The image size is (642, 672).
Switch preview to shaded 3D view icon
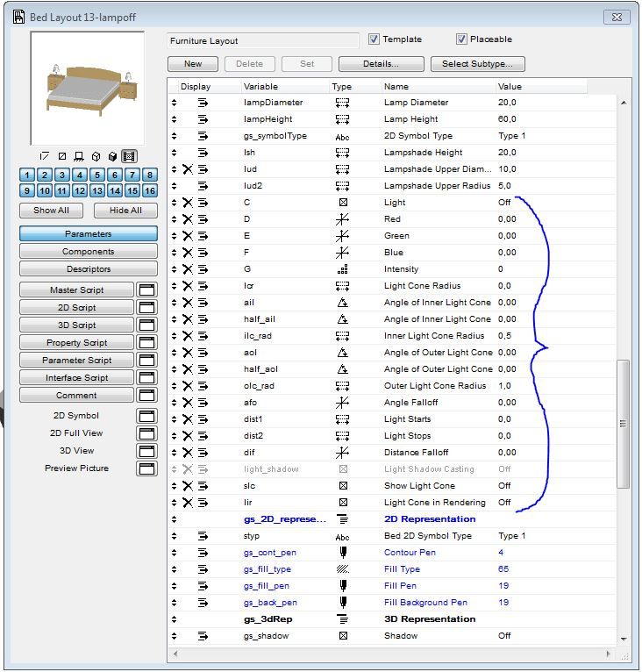point(113,156)
